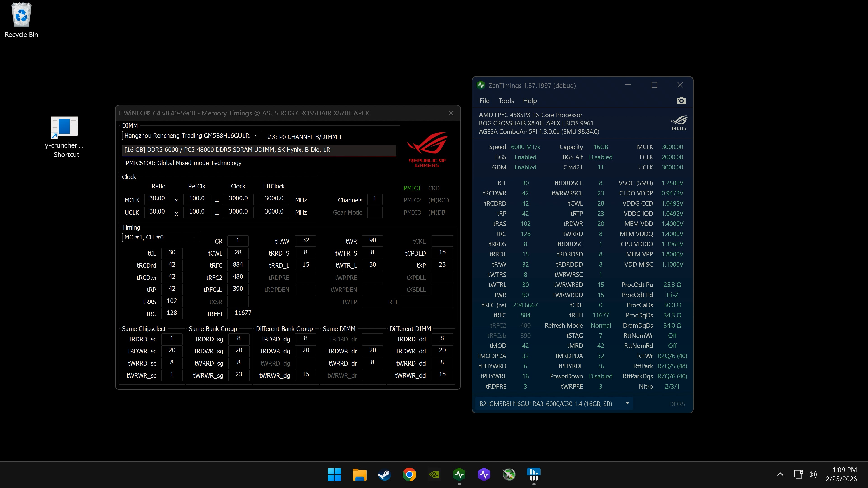Image resolution: width=868 pixels, height=488 pixels.
Task: Open the Help menu in ZenTimings
Action: [x=530, y=101]
